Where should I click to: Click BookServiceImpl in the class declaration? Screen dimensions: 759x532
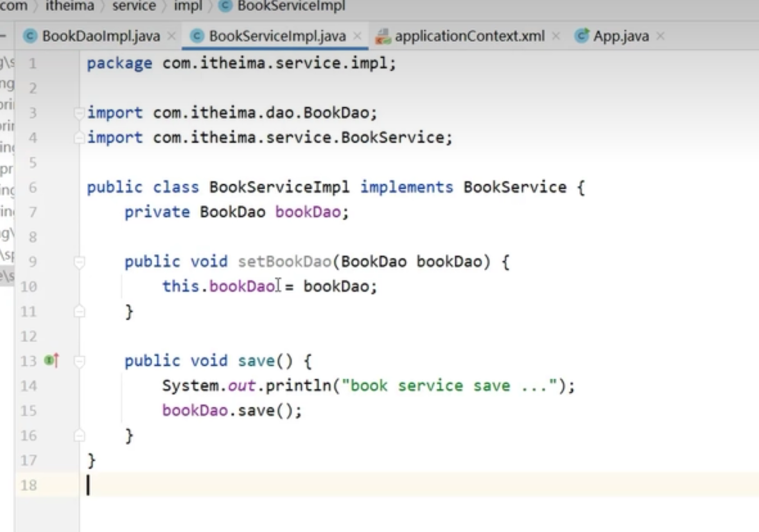(279, 187)
